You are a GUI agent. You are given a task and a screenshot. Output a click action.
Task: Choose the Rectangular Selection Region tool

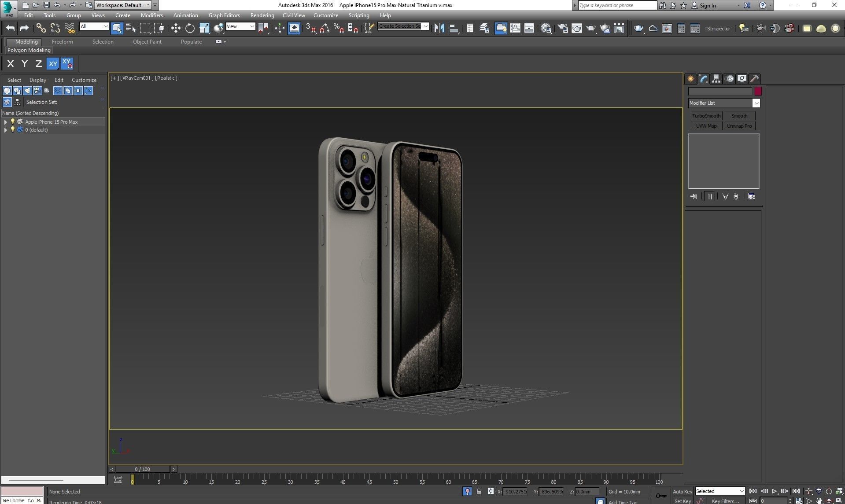[145, 28]
